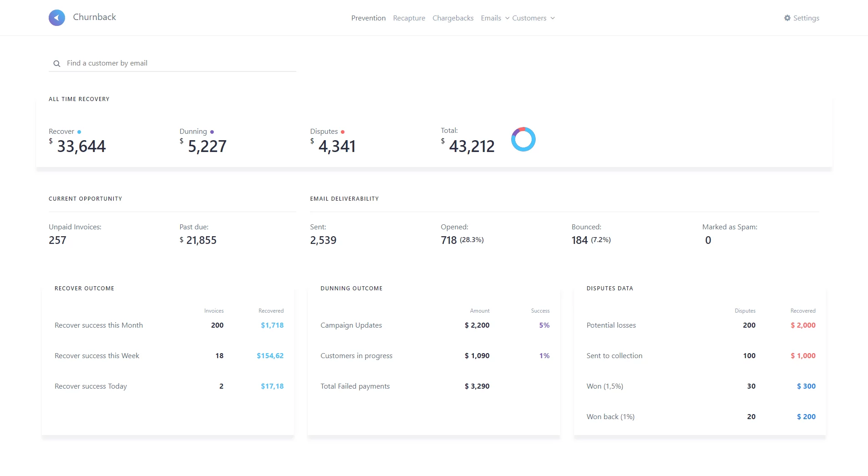868x476 pixels.
Task: Click the $1,718 recovered this Month value
Action: (272, 325)
